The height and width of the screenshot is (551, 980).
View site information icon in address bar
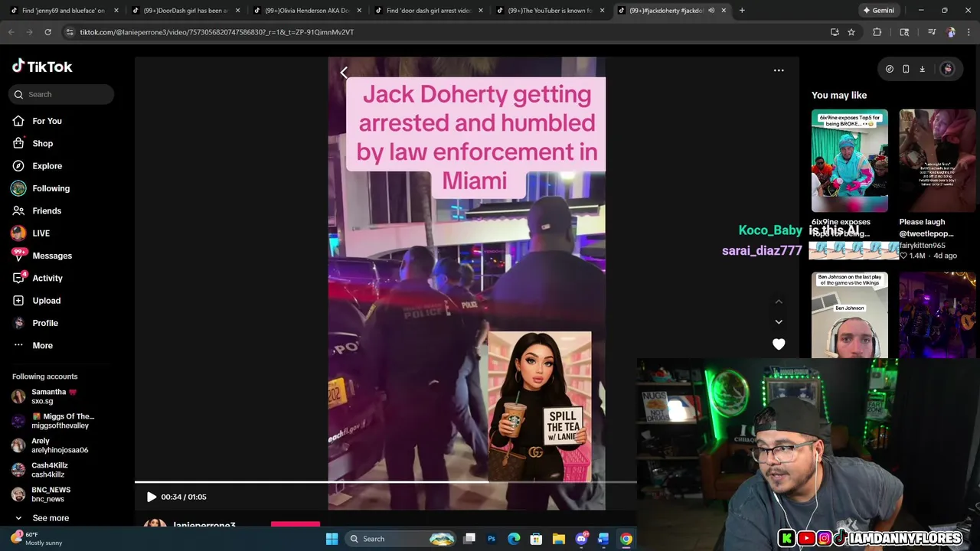click(70, 32)
